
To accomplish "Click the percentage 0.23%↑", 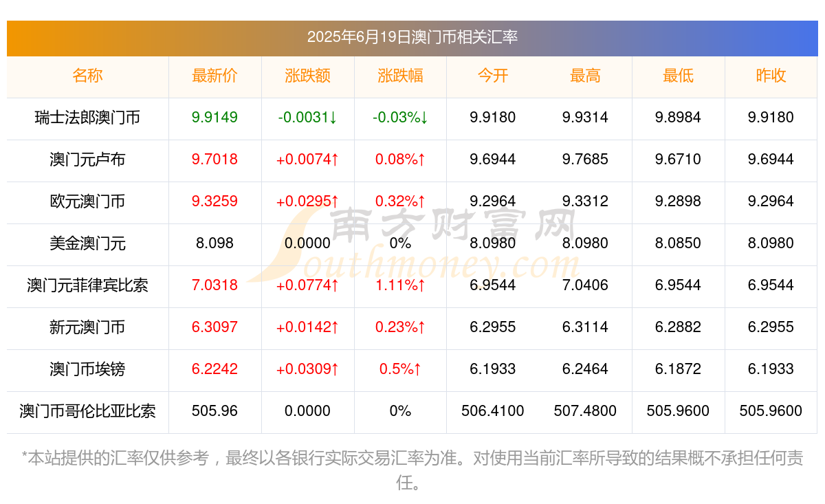I will click(x=400, y=327).
